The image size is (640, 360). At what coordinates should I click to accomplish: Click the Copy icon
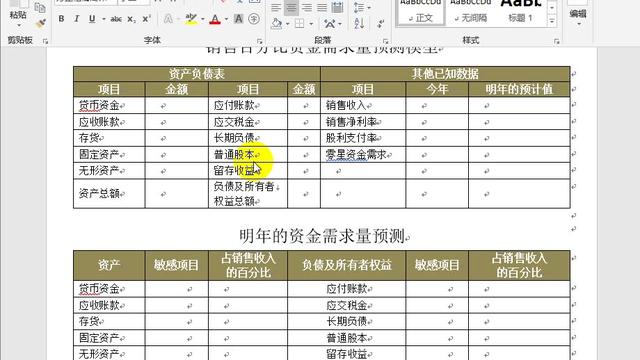click(x=40, y=7)
